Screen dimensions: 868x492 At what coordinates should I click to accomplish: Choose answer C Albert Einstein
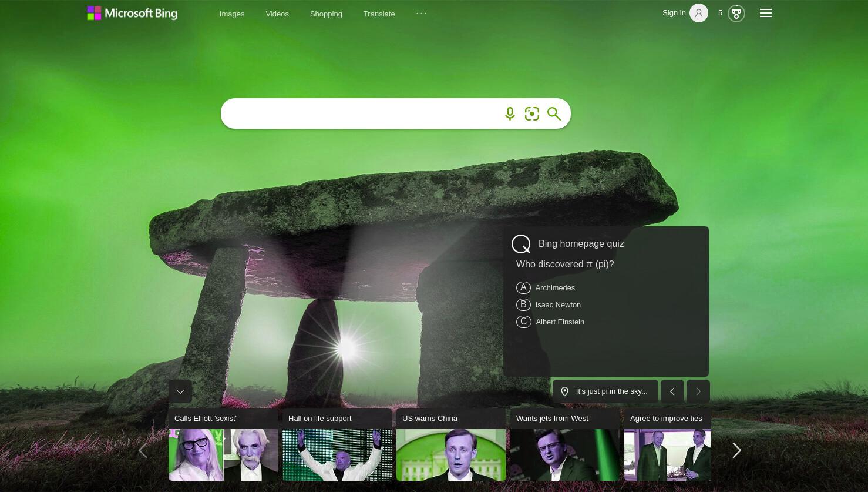coord(550,322)
